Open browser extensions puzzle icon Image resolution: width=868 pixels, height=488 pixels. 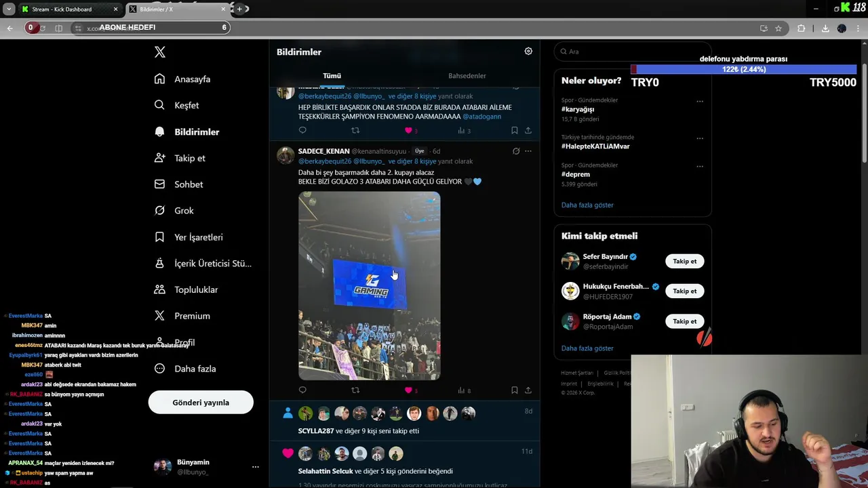click(802, 28)
